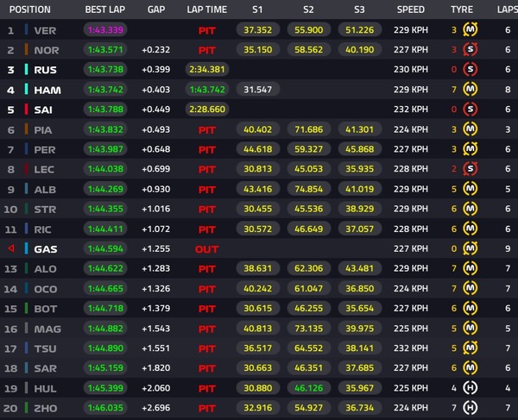This screenshot has height=420, width=518.
Task: Click the red arrow beside GAS
Action: [x=11, y=248]
